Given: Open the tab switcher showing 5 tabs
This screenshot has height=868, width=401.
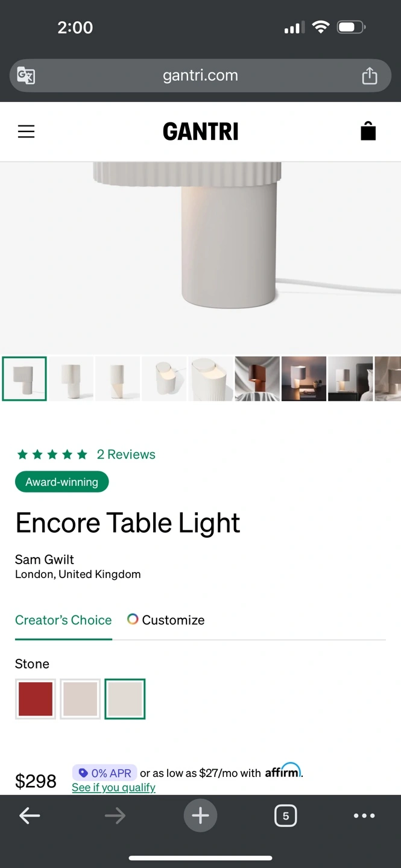Looking at the screenshot, I should [x=285, y=816].
